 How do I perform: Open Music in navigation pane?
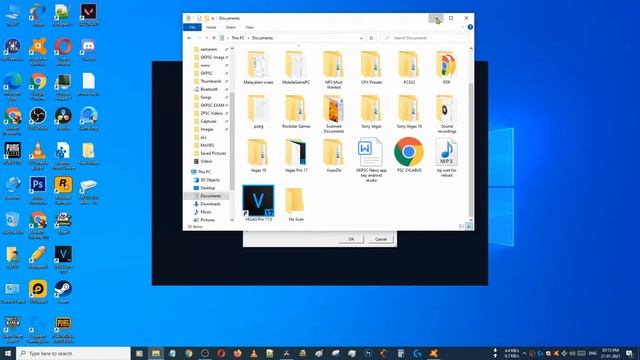[x=205, y=212]
